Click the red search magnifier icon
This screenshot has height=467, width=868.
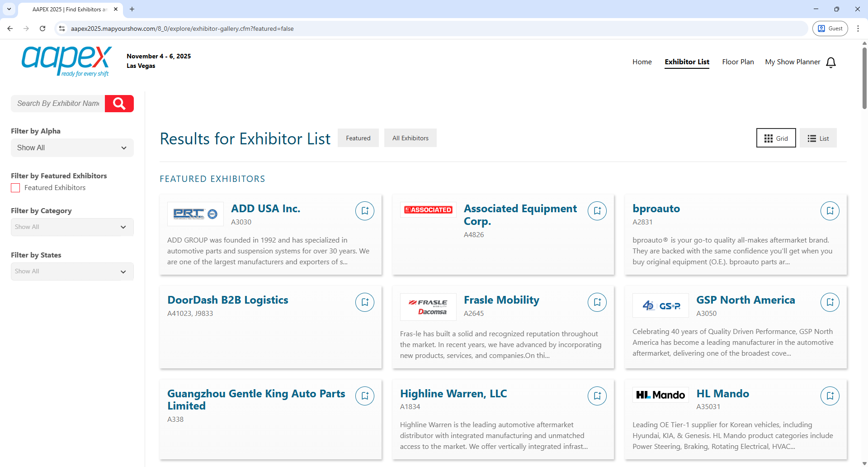pyautogui.click(x=119, y=103)
